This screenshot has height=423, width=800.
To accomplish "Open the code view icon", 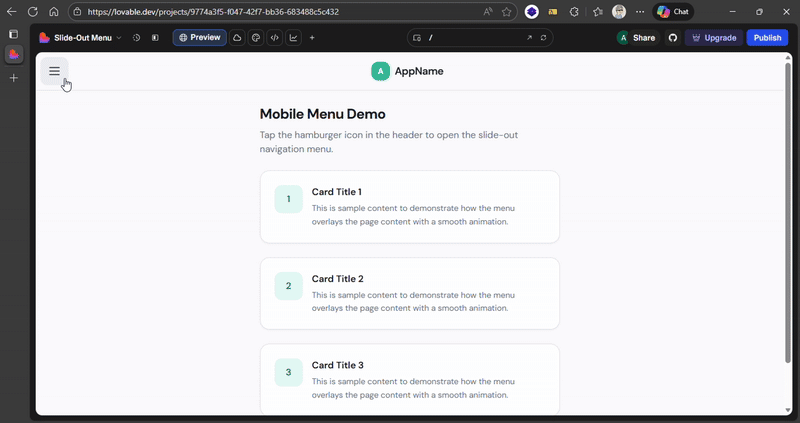I will tap(274, 38).
